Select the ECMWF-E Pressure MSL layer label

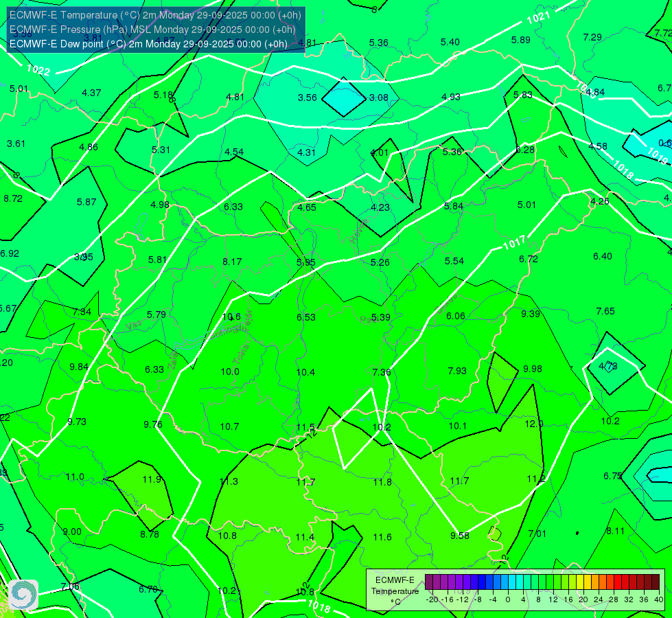[x=152, y=30]
